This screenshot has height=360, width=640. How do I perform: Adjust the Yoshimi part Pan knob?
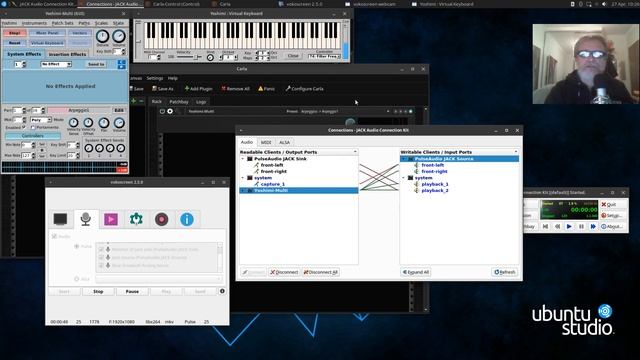104,122
